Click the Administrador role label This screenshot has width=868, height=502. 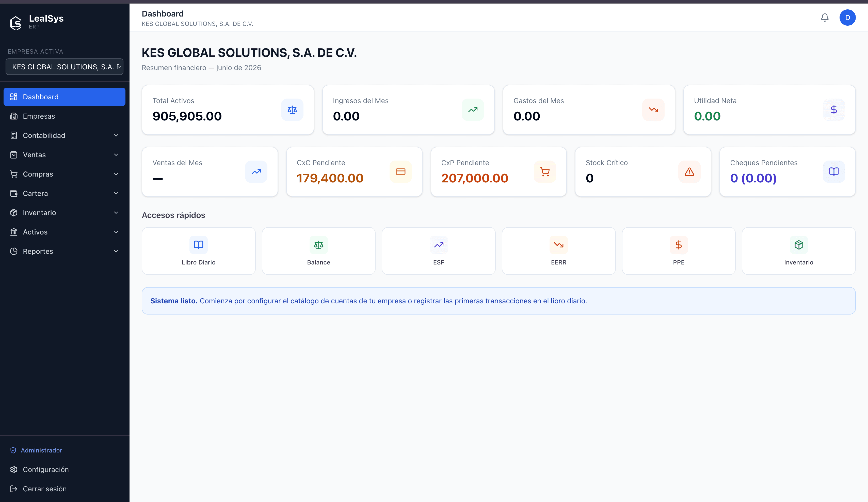click(x=41, y=450)
